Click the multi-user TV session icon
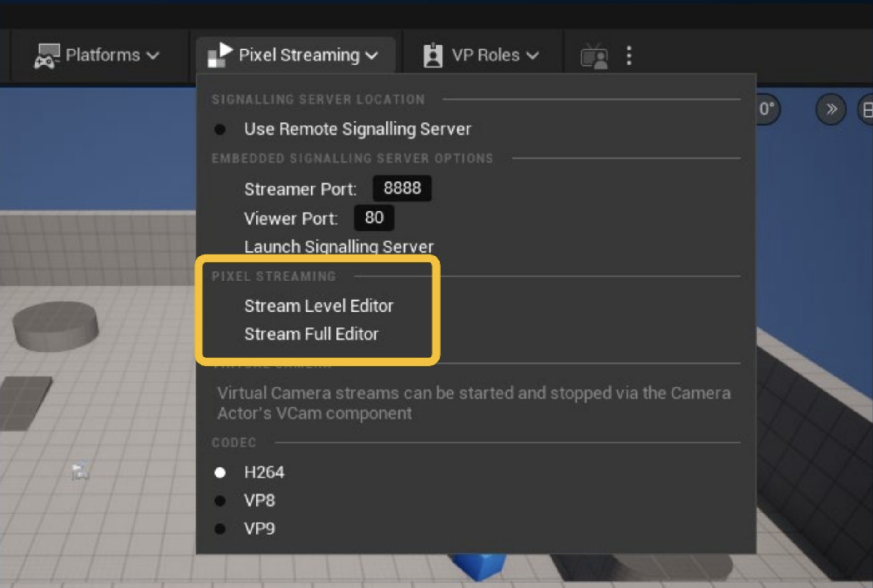This screenshot has width=873, height=588. click(x=594, y=56)
